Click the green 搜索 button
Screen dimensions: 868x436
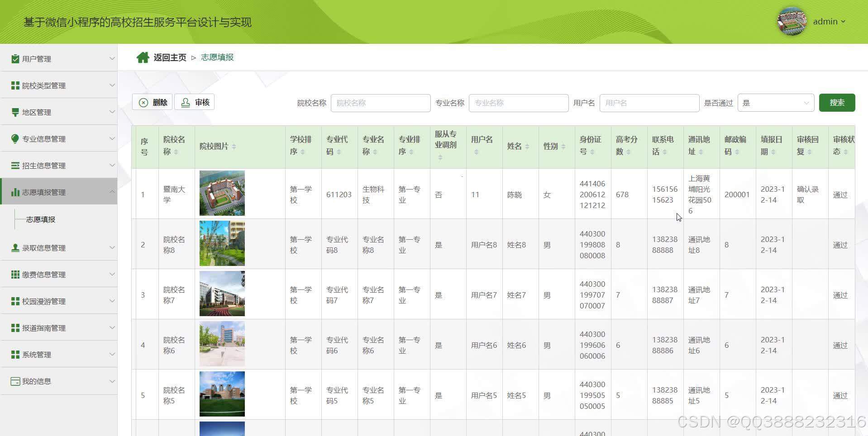837,103
